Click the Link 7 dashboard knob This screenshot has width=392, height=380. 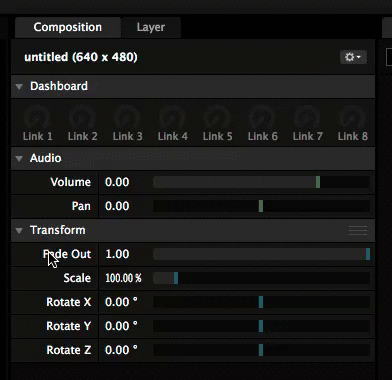(x=307, y=117)
